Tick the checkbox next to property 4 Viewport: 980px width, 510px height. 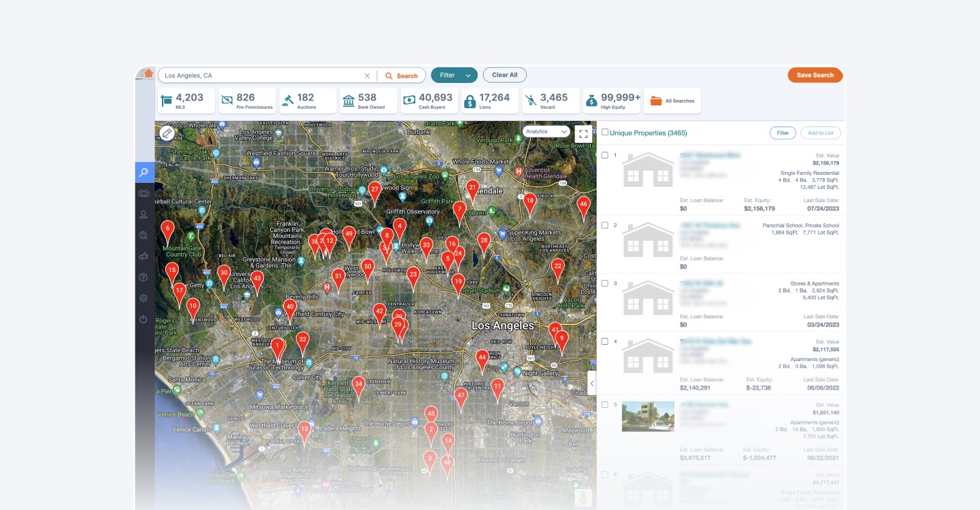coord(605,341)
